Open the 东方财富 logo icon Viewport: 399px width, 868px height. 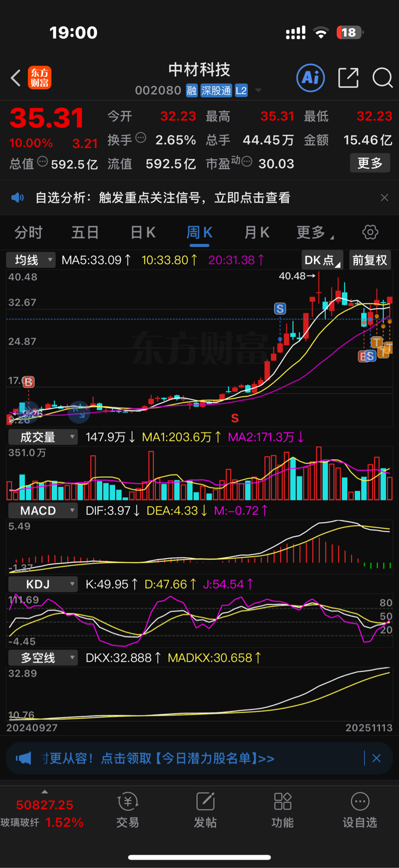pyautogui.click(x=39, y=78)
